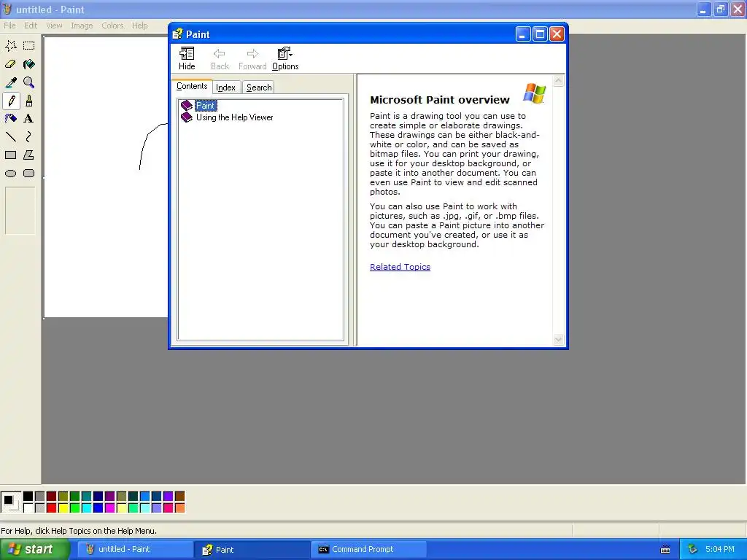Switch to untitled - Paint taskbar button
This screenshot has height=560, width=747.
point(135,550)
